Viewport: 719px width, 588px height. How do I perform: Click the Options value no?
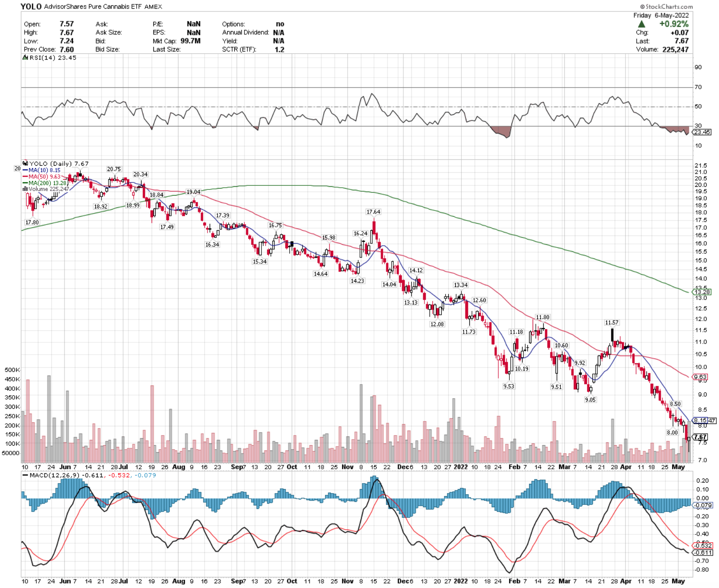[280, 24]
